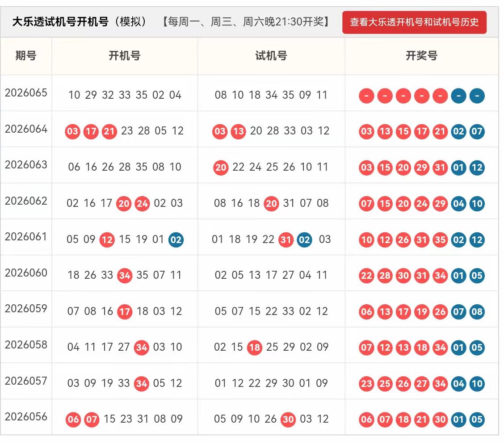The height and width of the screenshot is (445, 504).
Task: Select issue number 2026061
Action: pyautogui.click(x=26, y=236)
